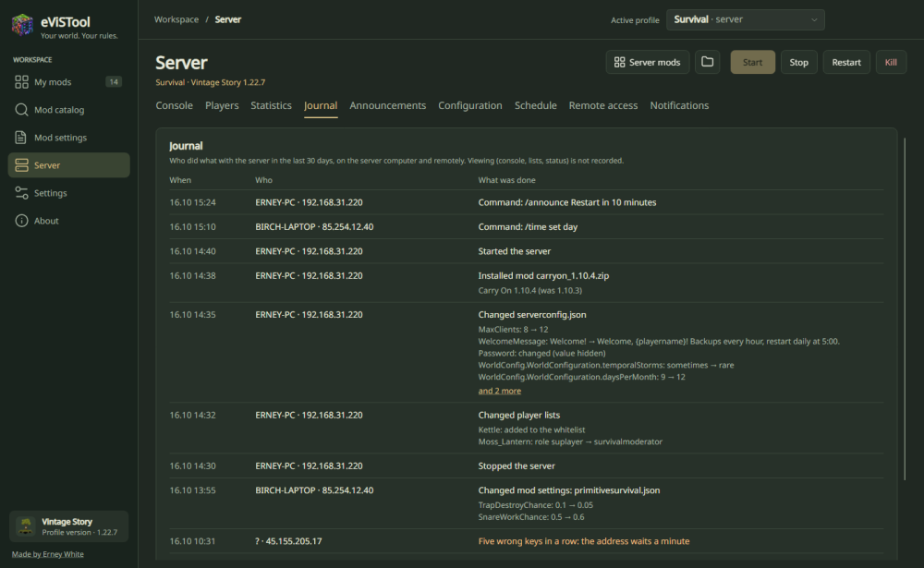
Task: Open the Schedule tab
Action: 536,105
